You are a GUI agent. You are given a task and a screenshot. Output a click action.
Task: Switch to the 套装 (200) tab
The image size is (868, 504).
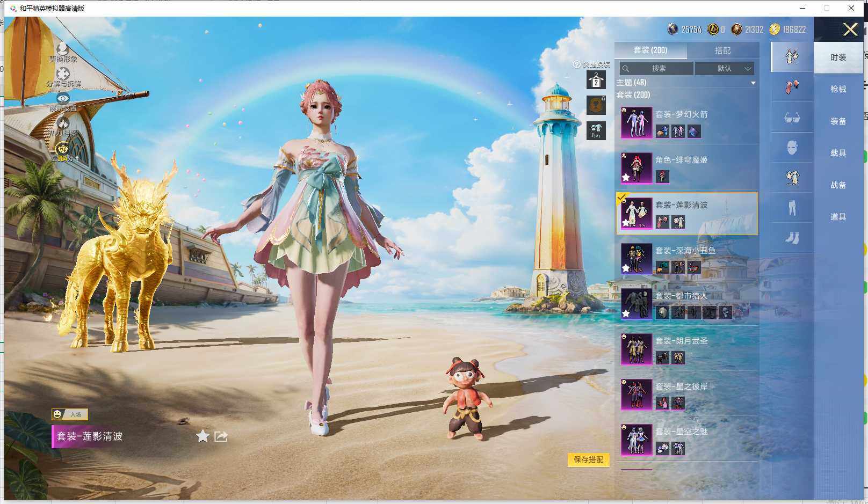pyautogui.click(x=650, y=50)
